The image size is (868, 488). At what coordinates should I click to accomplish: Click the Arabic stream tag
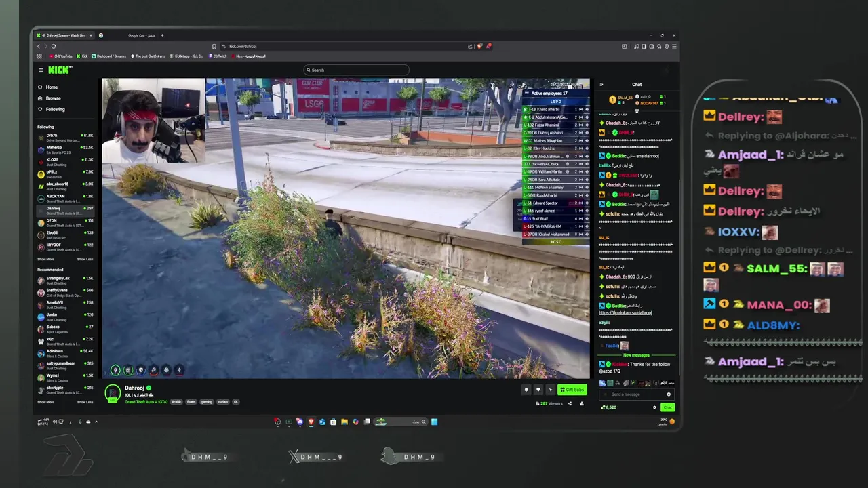coord(176,402)
